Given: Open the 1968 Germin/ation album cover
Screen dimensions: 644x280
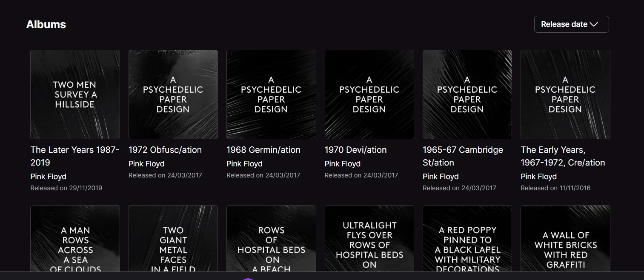Looking at the screenshot, I should point(271,94).
